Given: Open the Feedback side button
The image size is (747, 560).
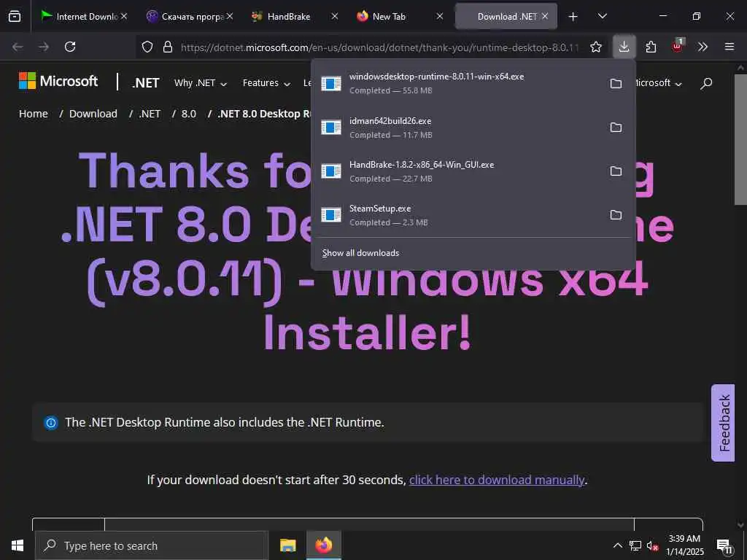Looking at the screenshot, I should 723,423.
